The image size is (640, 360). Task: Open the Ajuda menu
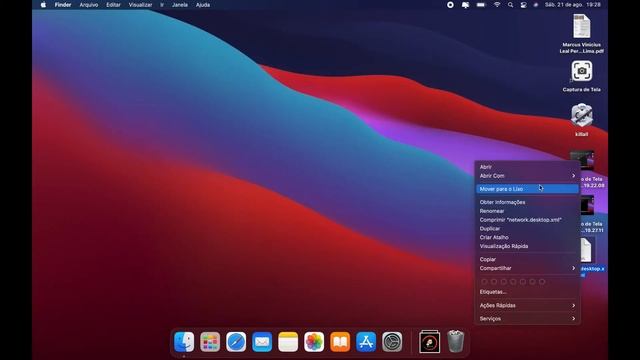coord(203,5)
